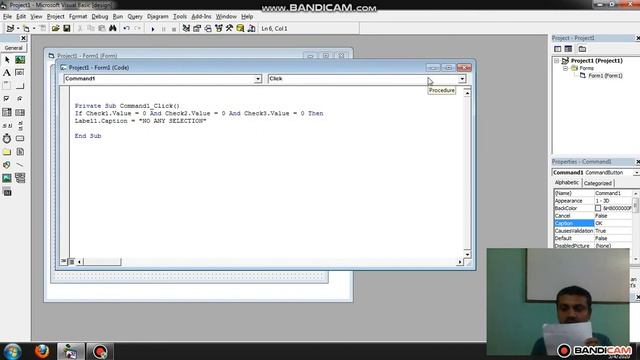Click the Appearance property value 1 - 3D
This screenshot has height=360, width=640.
click(x=613, y=201)
